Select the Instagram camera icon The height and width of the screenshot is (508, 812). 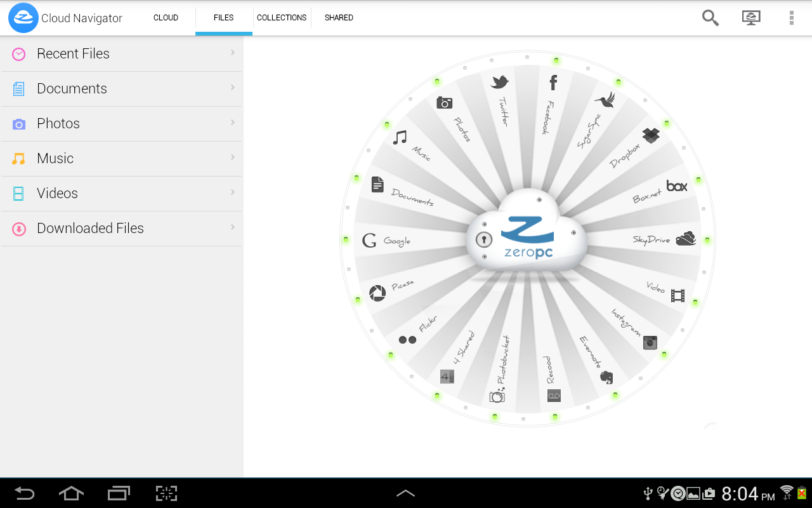650,342
